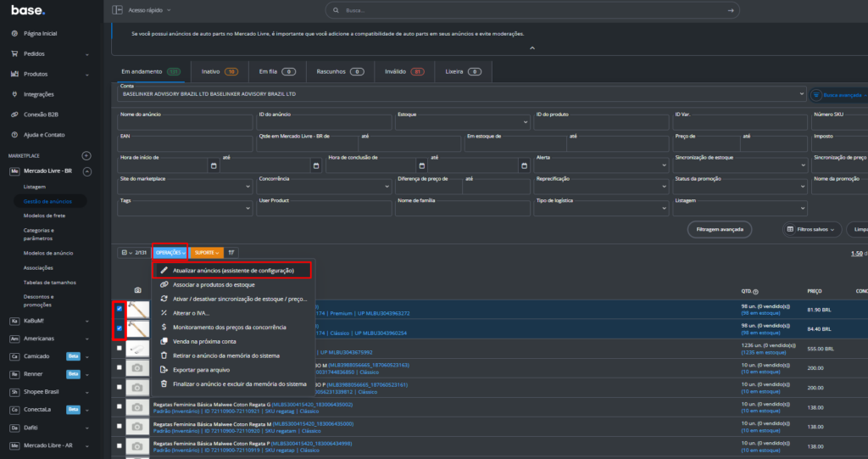The image size is (868, 459).
Task: Open Integrações plug icon
Action: pos(14,94)
